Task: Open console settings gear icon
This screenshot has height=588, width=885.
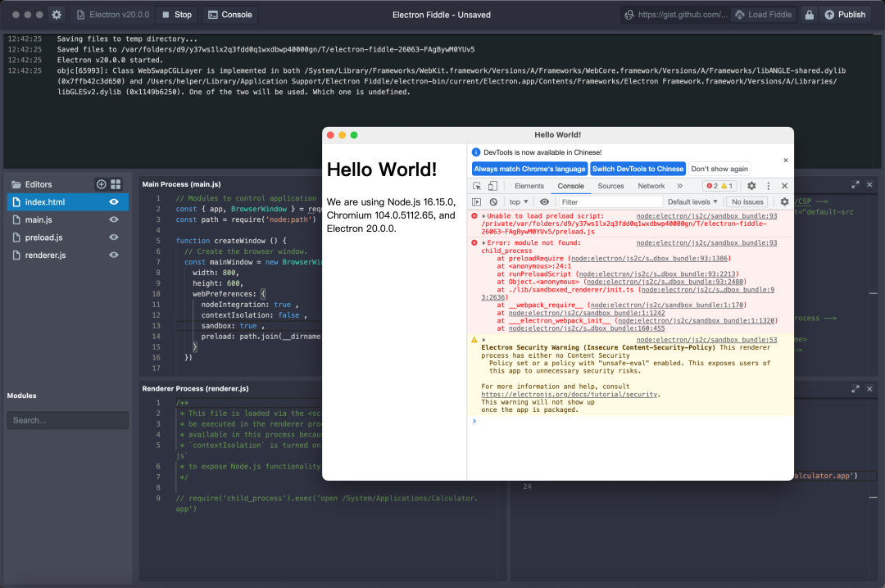Action: click(x=784, y=202)
